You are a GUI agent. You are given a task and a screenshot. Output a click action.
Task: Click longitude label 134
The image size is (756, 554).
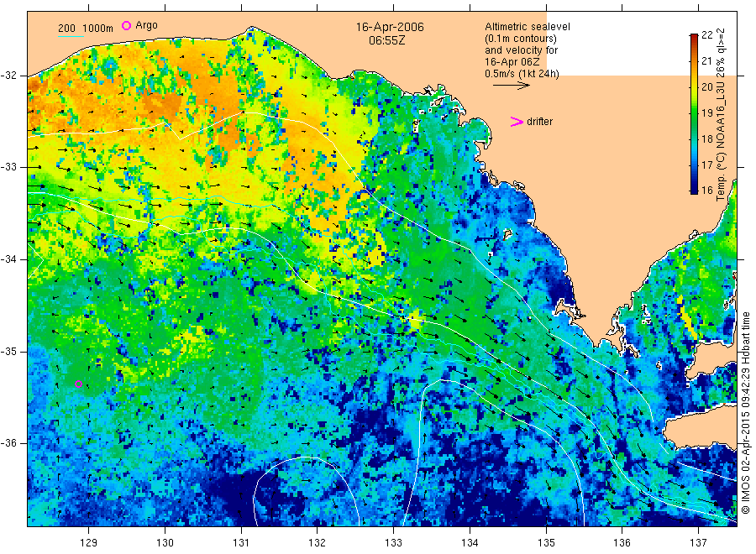(x=470, y=543)
